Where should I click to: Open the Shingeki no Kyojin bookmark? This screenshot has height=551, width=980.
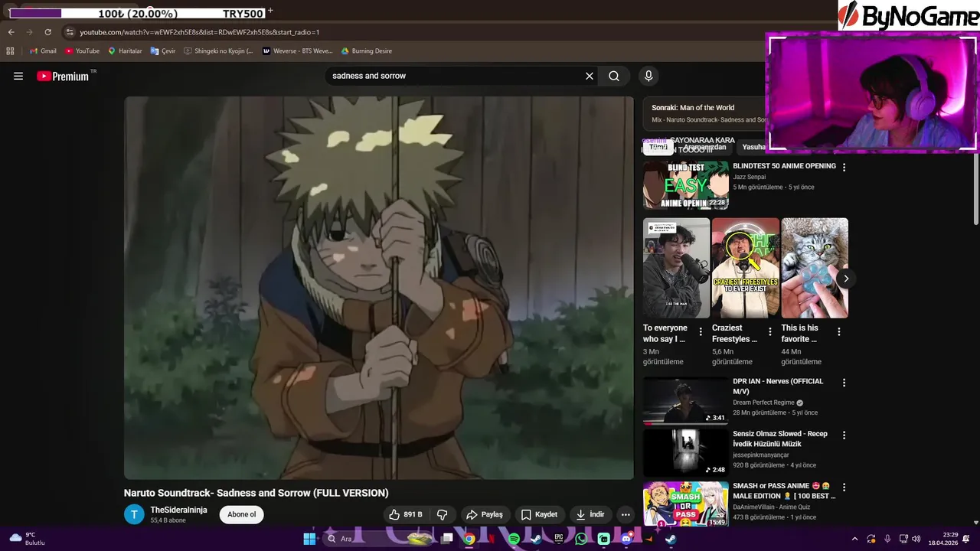[218, 51]
